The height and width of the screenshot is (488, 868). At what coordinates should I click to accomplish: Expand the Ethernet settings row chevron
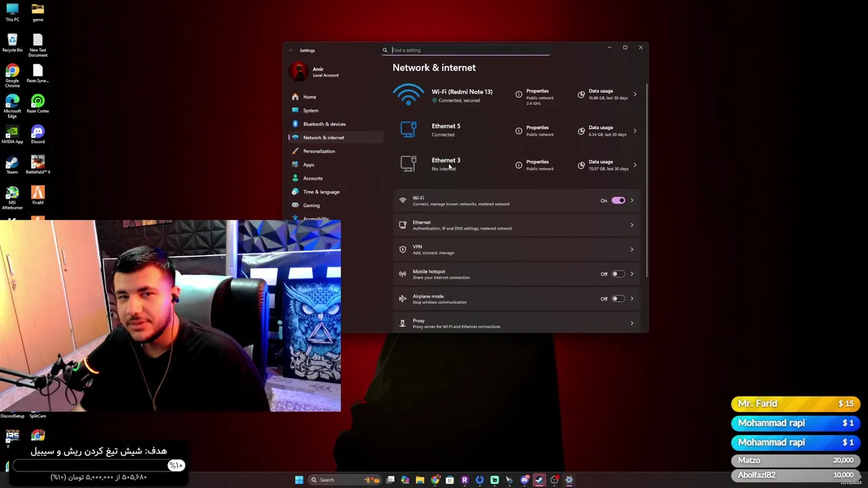tap(632, 225)
